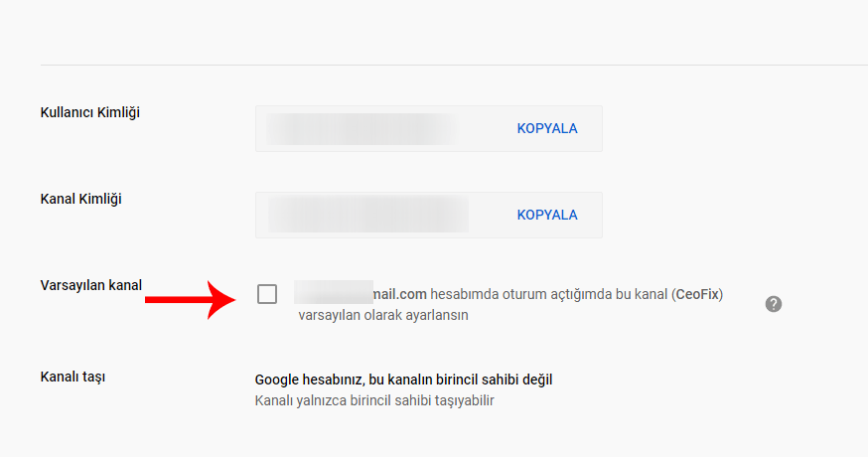Click the 'Kanalı taşı' label
868x457 pixels.
pos(72,378)
